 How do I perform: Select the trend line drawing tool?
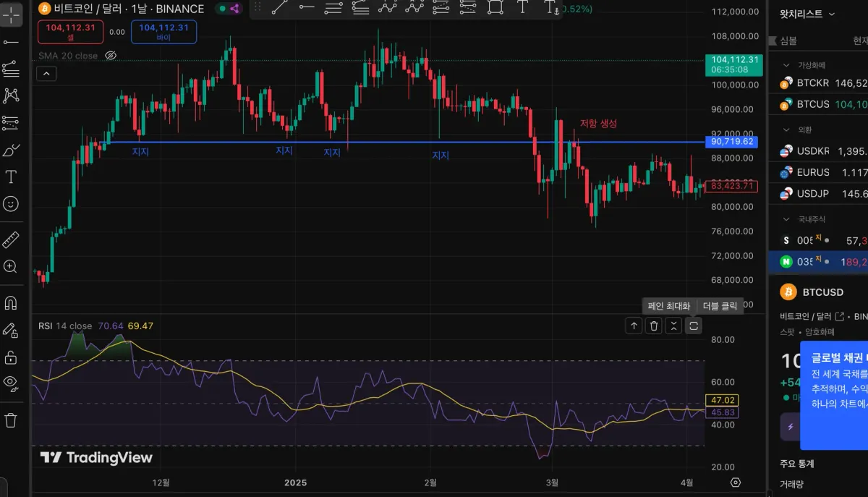(x=11, y=42)
